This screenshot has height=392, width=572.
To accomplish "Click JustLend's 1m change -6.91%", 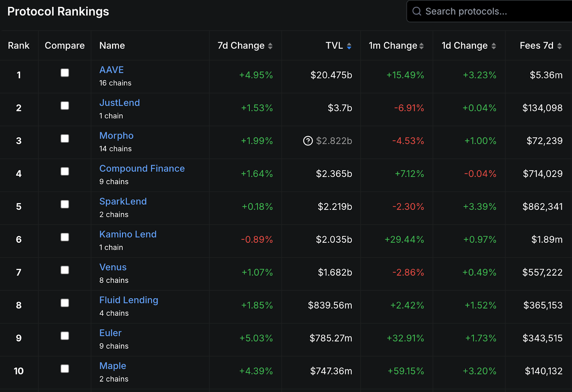I will coord(409,108).
